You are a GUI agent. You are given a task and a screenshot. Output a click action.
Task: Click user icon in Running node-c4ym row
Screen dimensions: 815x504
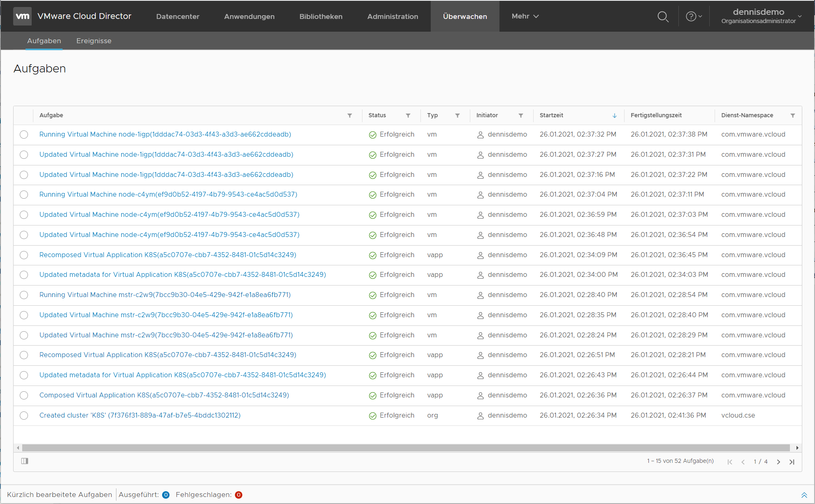480,195
